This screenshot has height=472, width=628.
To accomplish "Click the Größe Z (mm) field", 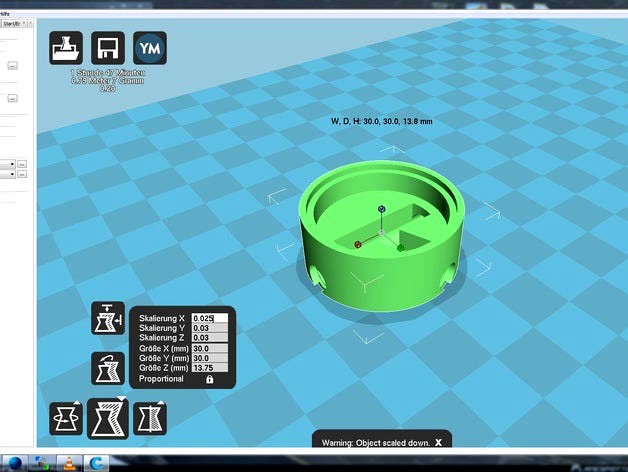I will click(209, 369).
